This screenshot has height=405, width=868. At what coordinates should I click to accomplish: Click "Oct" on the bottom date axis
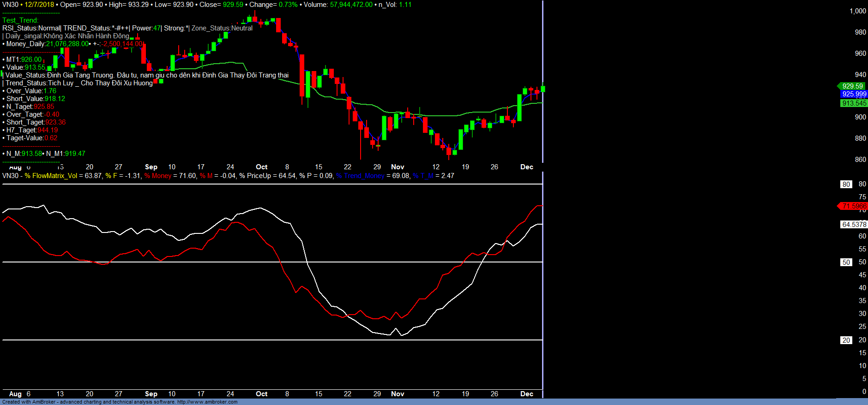[x=261, y=394]
